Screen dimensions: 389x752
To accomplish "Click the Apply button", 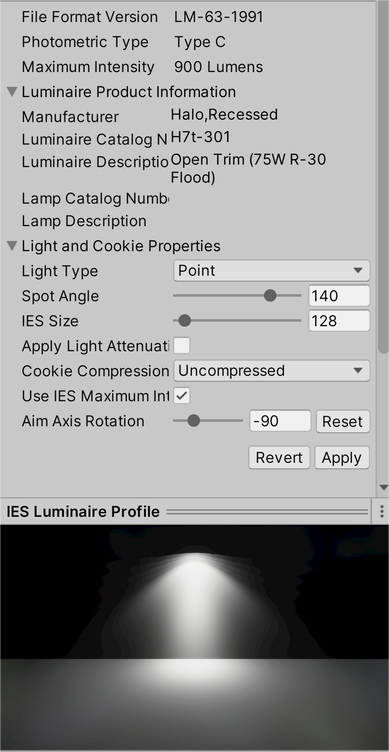I will pyautogui.click(x=342, y=458).
